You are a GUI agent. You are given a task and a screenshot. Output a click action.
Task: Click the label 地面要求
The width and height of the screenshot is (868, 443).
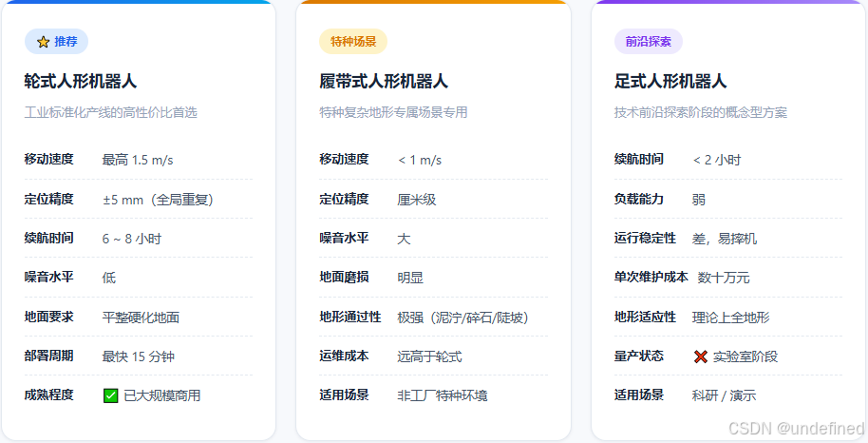pos(48,317)
